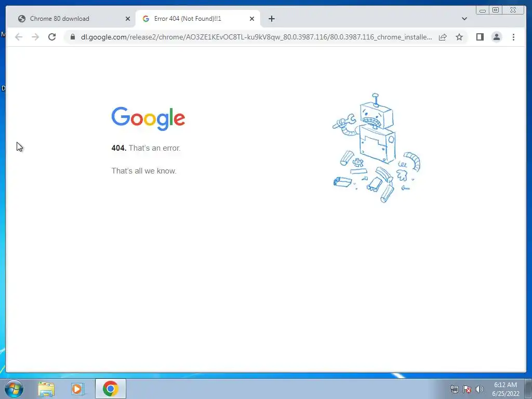Click the broken robot illustration
The image size is (532, 399).
376,148
